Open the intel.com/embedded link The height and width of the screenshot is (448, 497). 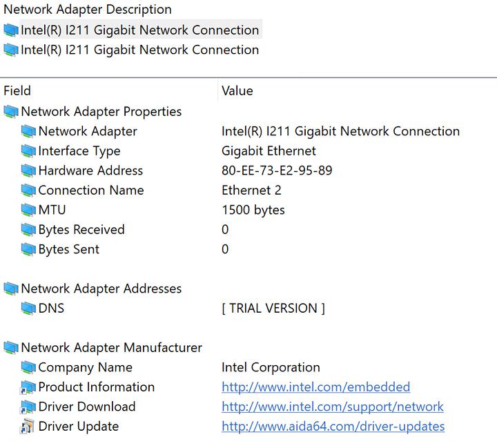pyautogui.click(x=315, y=387)
